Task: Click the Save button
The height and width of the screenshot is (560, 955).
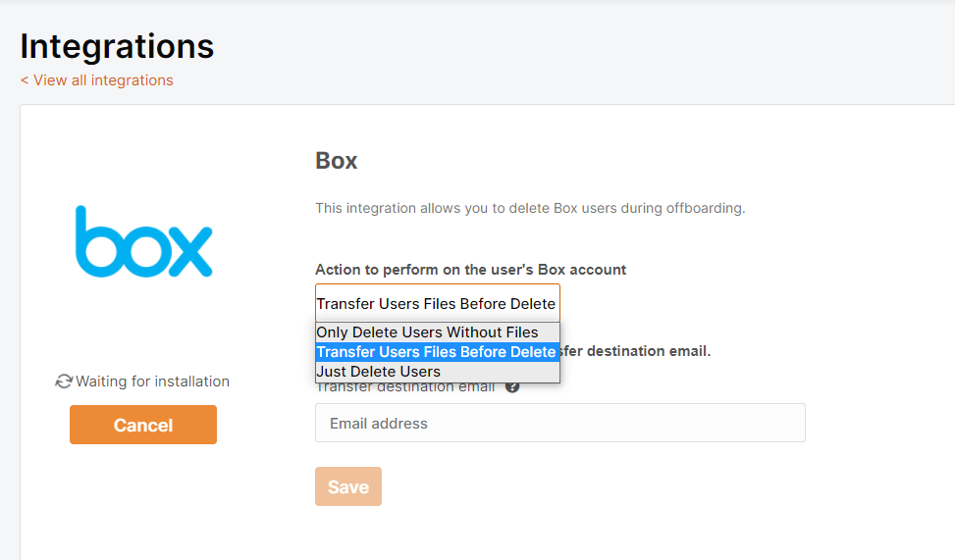Action: [348, 486]
